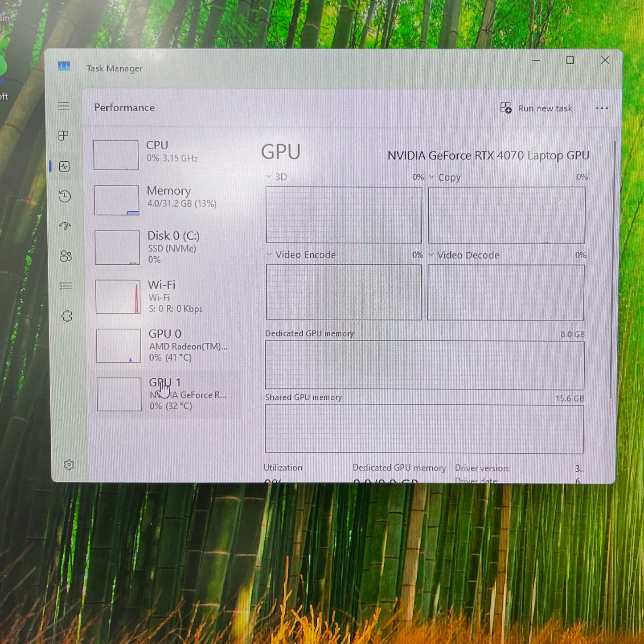Click the Run new task button
The width and height of the screenshot is (644, 644).
point(537,108)
